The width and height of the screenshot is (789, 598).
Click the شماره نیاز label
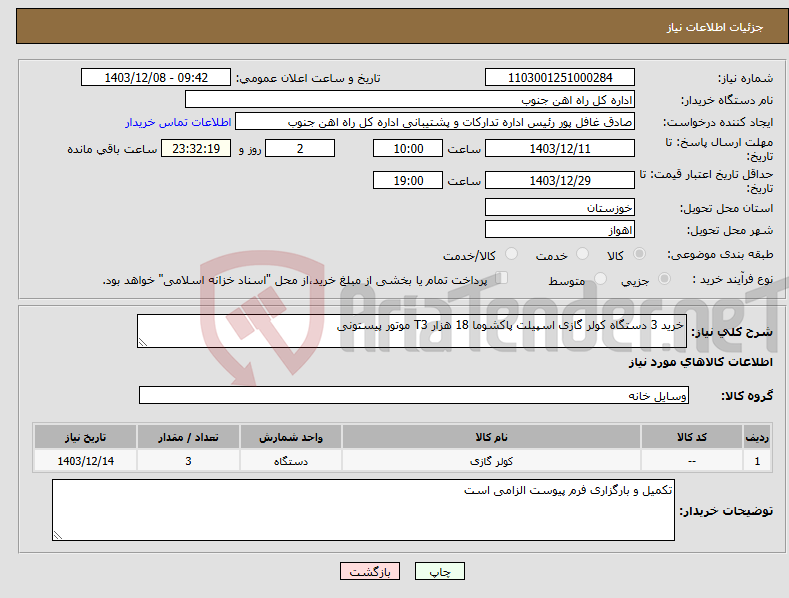[x=745, y=79]
